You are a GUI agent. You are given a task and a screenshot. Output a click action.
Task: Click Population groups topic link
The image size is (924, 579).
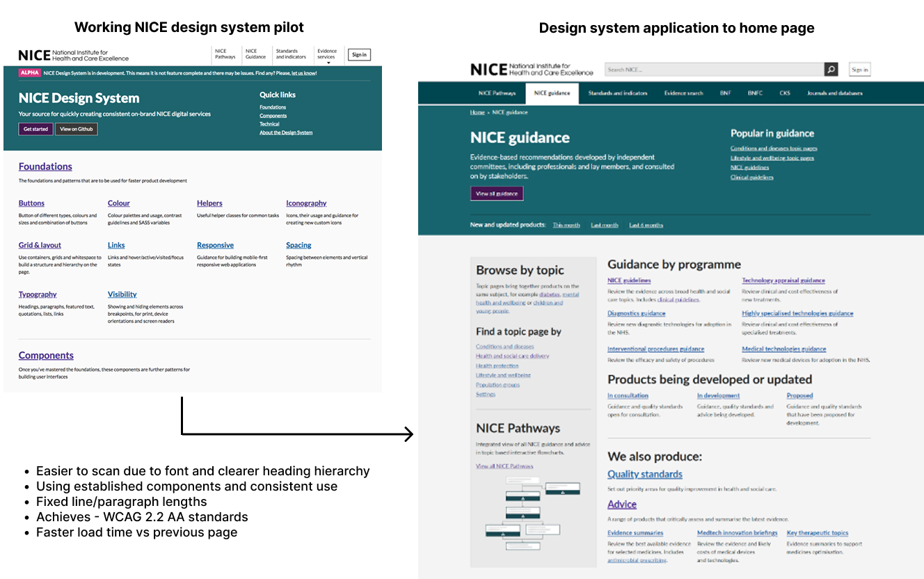(x=497, y=385)
